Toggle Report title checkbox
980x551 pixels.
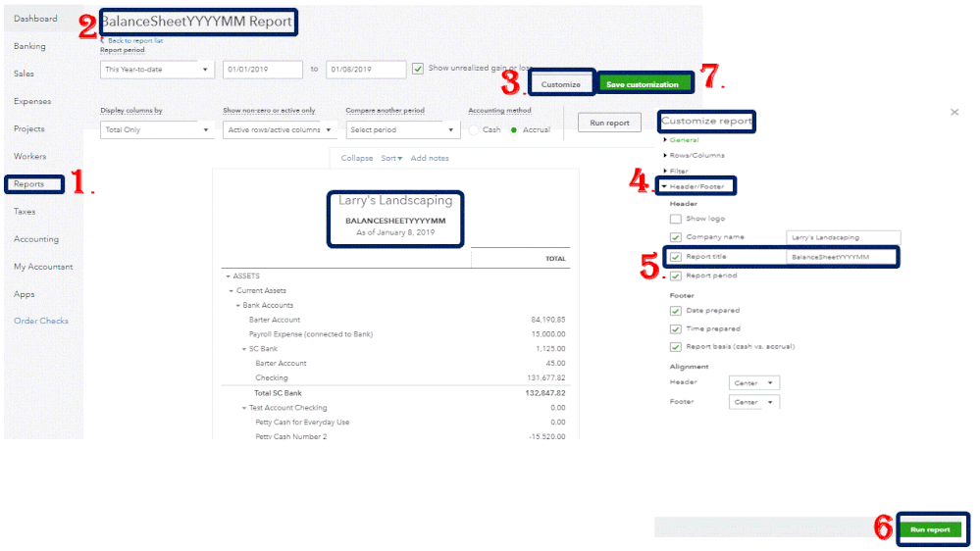[676, 257]
